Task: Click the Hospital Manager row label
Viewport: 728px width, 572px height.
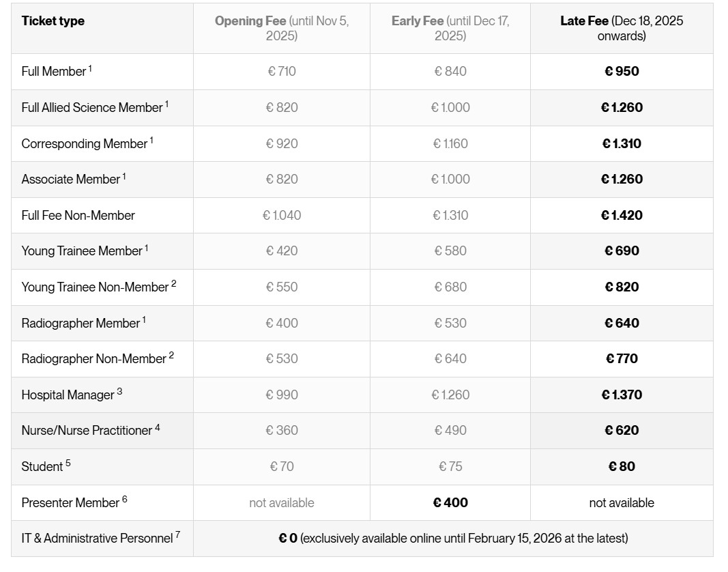Action: pos(68,395)
